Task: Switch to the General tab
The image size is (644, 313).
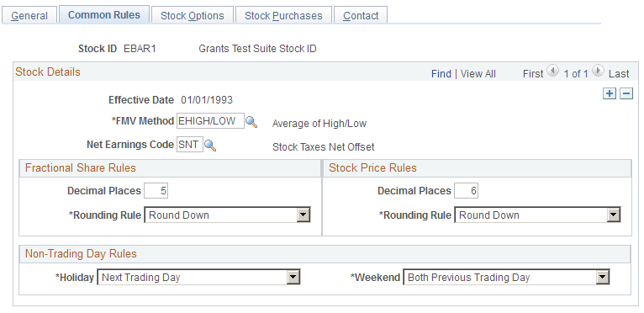Action: click(x=29, y=16)
